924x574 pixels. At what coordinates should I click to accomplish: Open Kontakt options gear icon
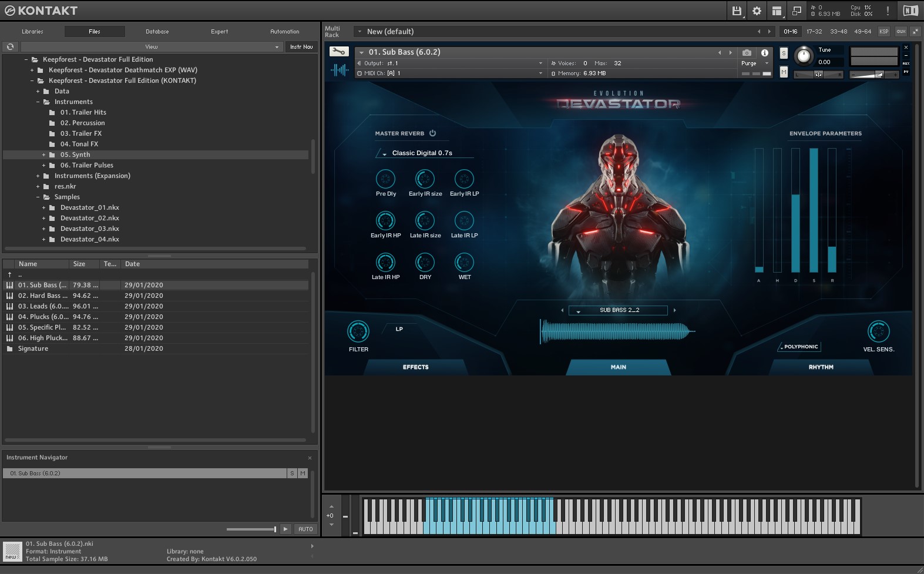click(757, 11)
